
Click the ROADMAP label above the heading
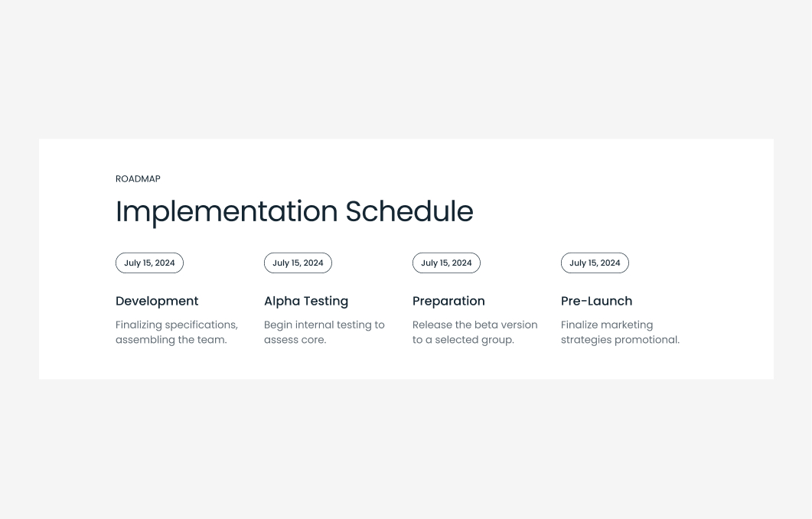click(x=138, y=179)
